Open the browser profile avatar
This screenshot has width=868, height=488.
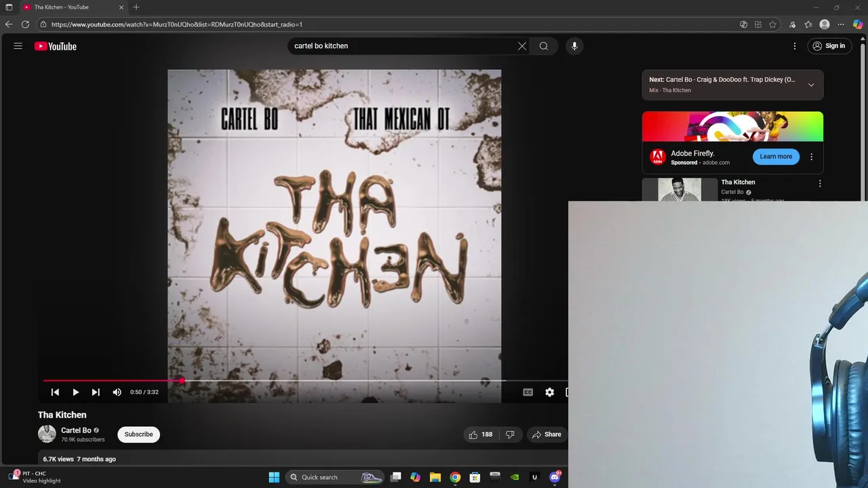point(825,24)
